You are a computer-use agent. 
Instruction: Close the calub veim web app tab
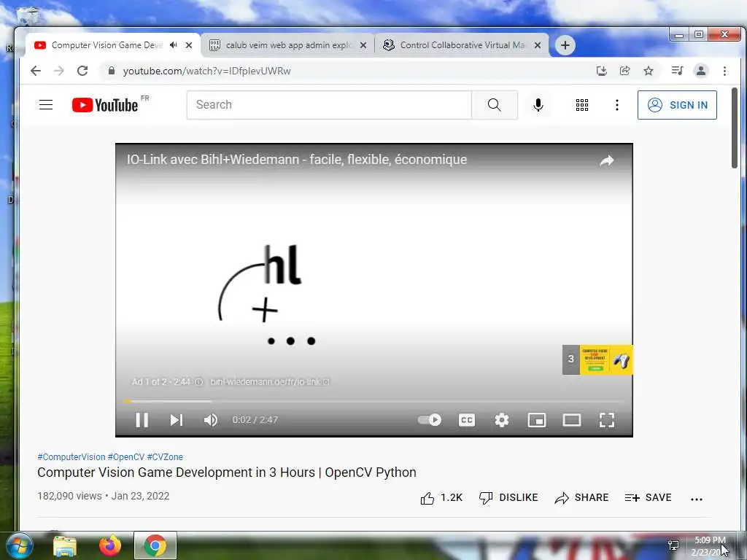[363, 45]
